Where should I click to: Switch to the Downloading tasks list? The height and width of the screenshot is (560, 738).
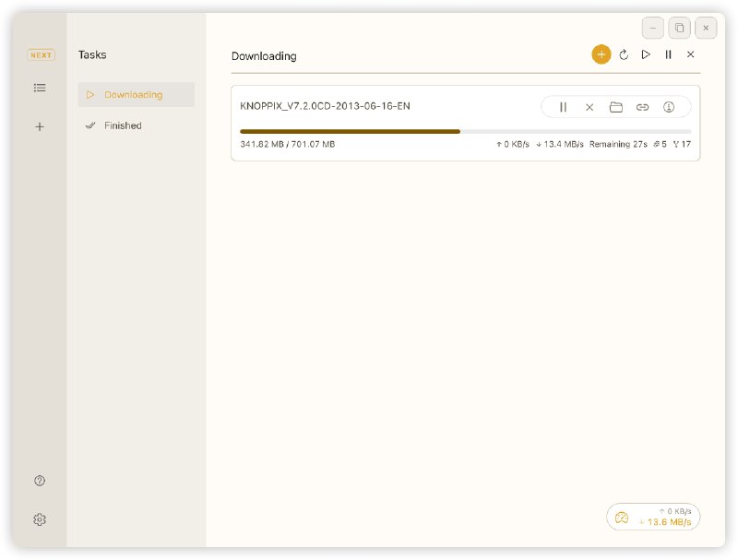(136, 95)
